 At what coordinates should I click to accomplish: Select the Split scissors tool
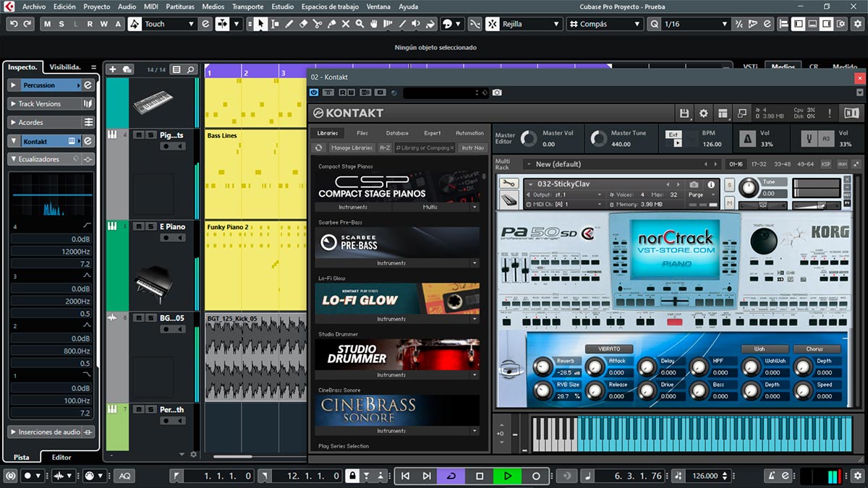pyautogui.click(x=318, y=24)
